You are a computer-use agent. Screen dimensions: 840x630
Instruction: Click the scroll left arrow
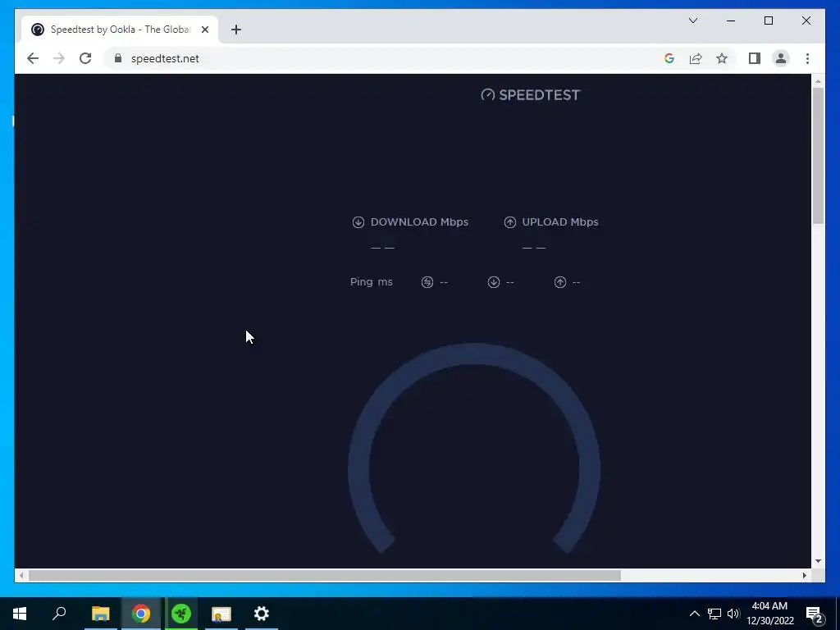coord(21,575)
